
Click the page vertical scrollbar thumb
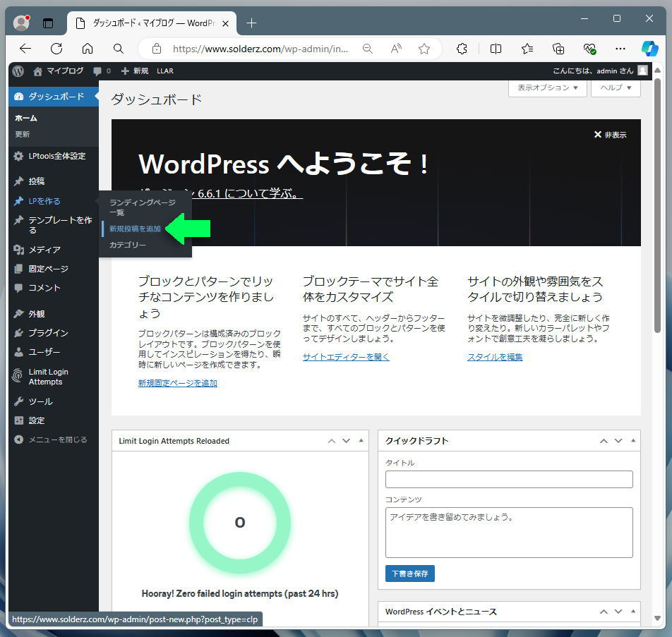point(657,205)
